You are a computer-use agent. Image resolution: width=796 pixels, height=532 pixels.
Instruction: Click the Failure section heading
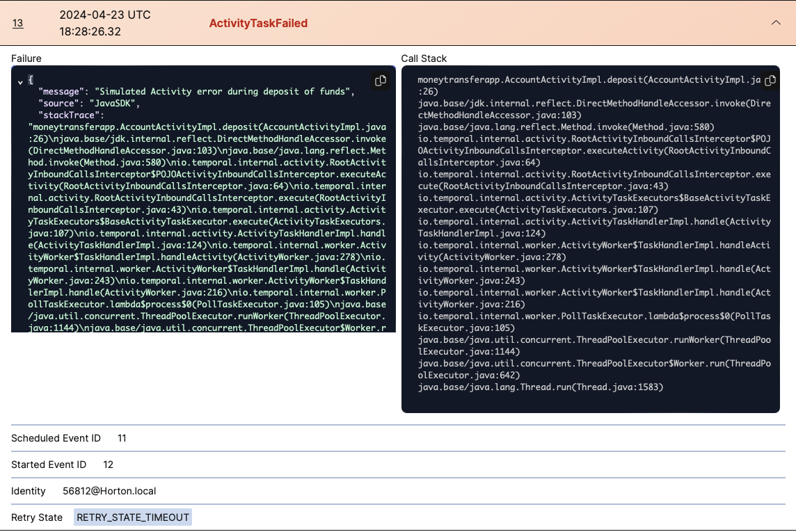tap(26, 58)
